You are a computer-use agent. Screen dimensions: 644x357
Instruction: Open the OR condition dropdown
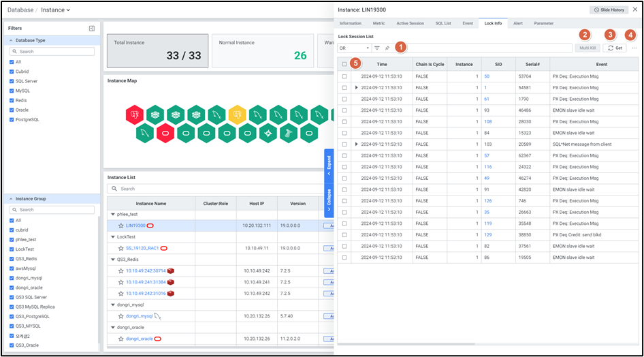click(x=354, y=48)
